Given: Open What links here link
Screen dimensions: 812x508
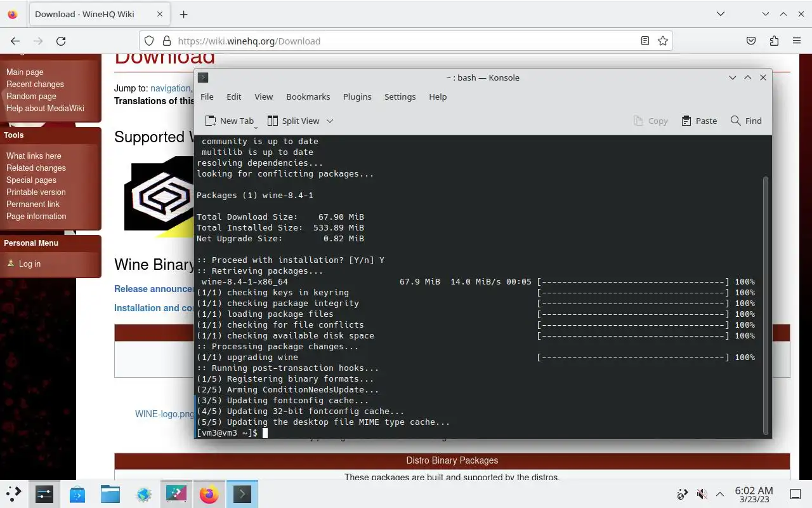Looking at the screenshot, I should (34, 156).
